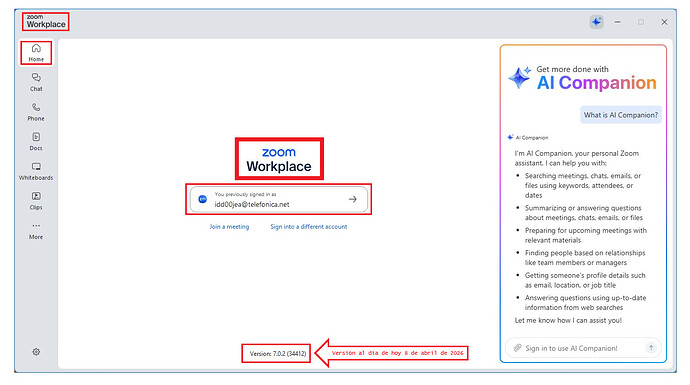Image resolution: width=690 pixels, height=385 pixels.
Task: Click 'Get more done with' text
Action: 572,69
